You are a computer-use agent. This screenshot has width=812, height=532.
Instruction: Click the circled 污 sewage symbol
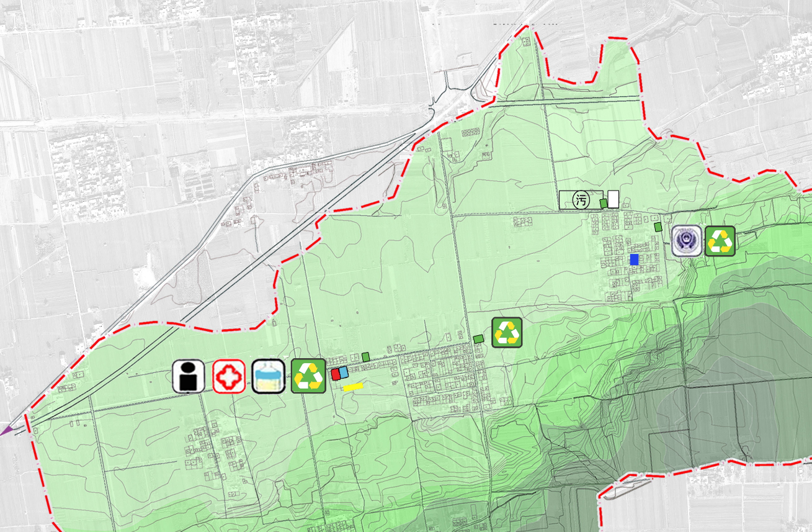(581, 200)
